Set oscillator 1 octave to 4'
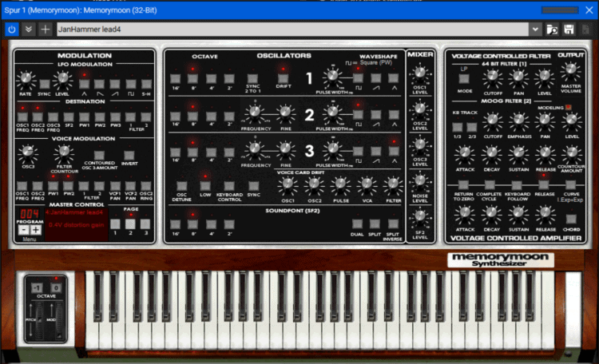Image resolution: width=599 pixels, height=364 pixels. pos(211,79)
